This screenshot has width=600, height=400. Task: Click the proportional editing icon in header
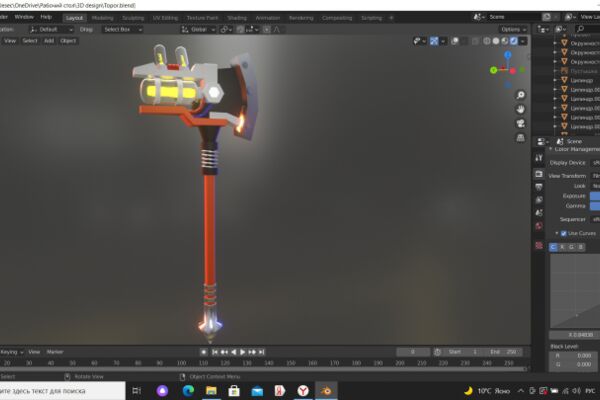(x=267, y=29)
